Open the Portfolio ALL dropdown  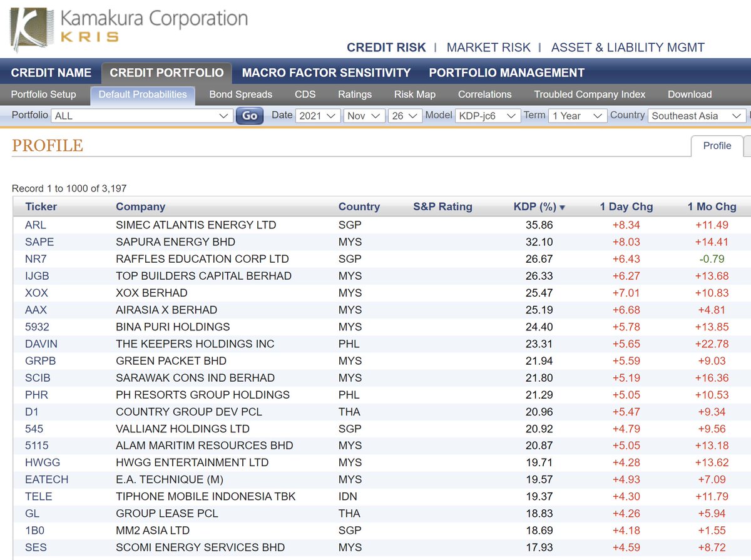(142, 116)
